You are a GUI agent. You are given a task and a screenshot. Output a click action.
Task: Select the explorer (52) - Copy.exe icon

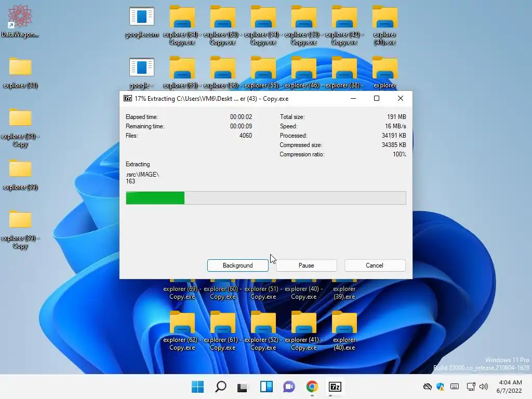coord(263,330)
